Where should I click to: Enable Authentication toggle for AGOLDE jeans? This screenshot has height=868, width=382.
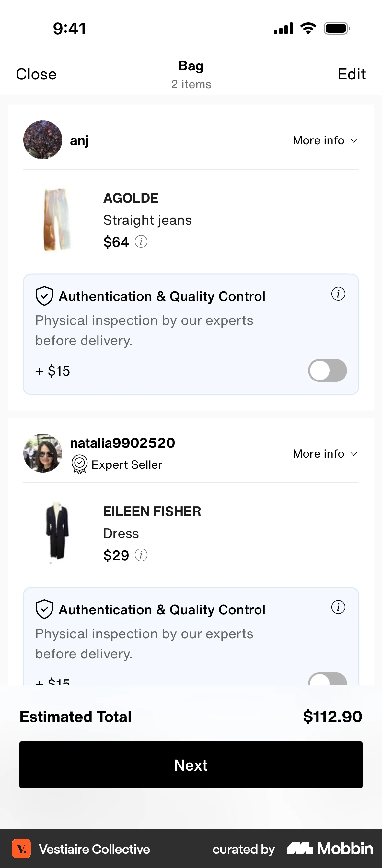(328, 371)
